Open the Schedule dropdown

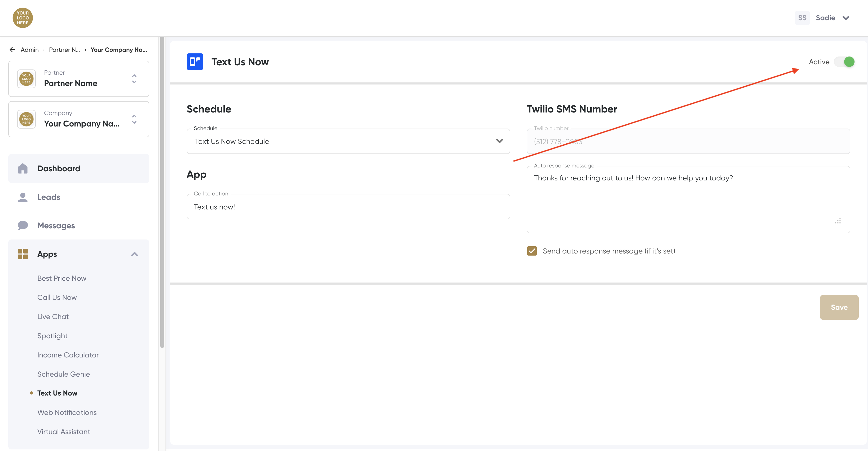click(x=348, y=142)
